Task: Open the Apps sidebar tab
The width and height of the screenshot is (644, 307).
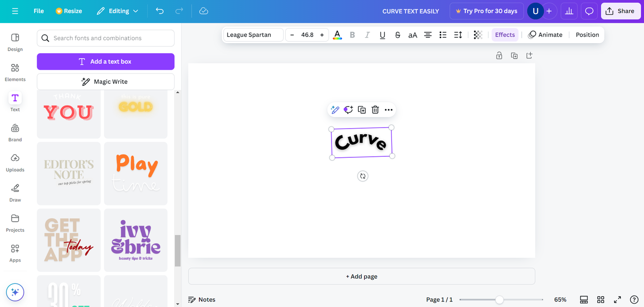Action: [15, 253]
